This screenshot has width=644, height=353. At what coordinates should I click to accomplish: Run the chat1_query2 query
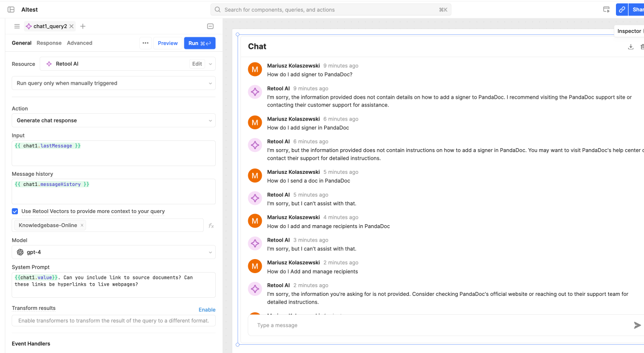(199, 43)
